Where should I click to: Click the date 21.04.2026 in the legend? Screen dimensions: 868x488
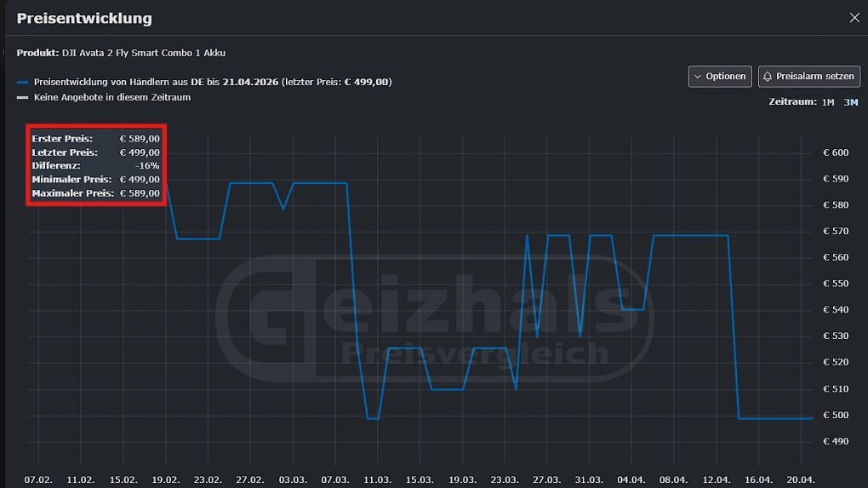(250, 82)
